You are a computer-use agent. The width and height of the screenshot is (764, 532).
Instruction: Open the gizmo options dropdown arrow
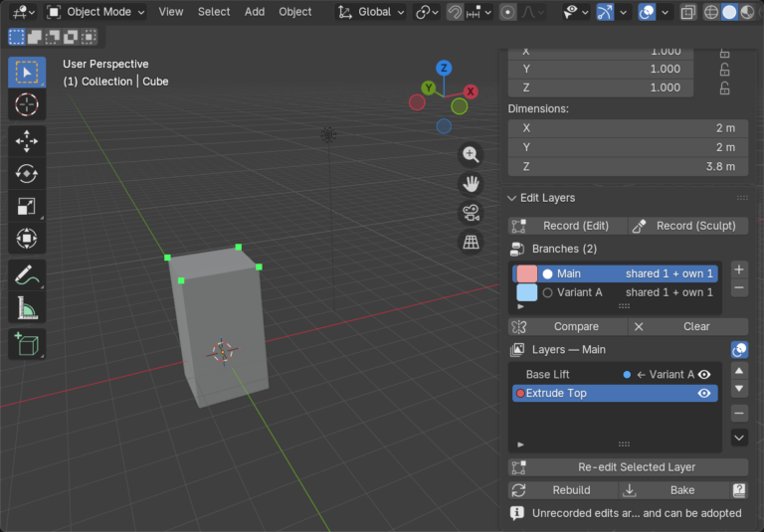coord(623,12)
